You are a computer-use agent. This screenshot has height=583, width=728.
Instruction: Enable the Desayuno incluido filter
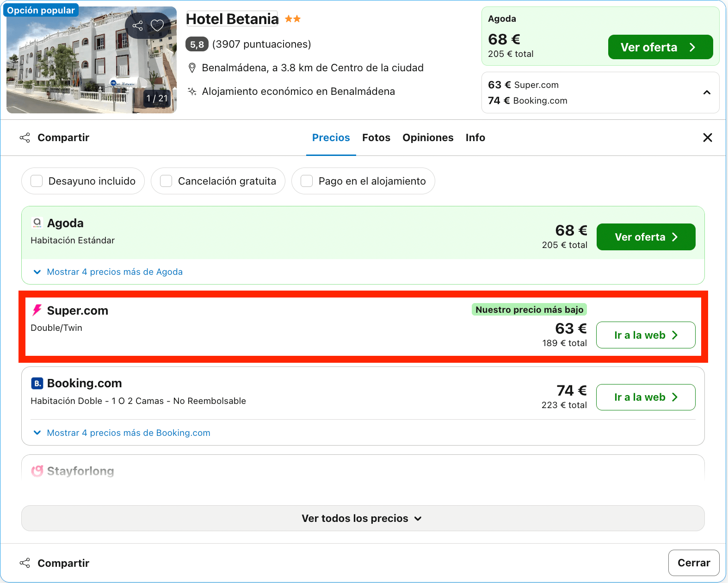tap(37, 181)
